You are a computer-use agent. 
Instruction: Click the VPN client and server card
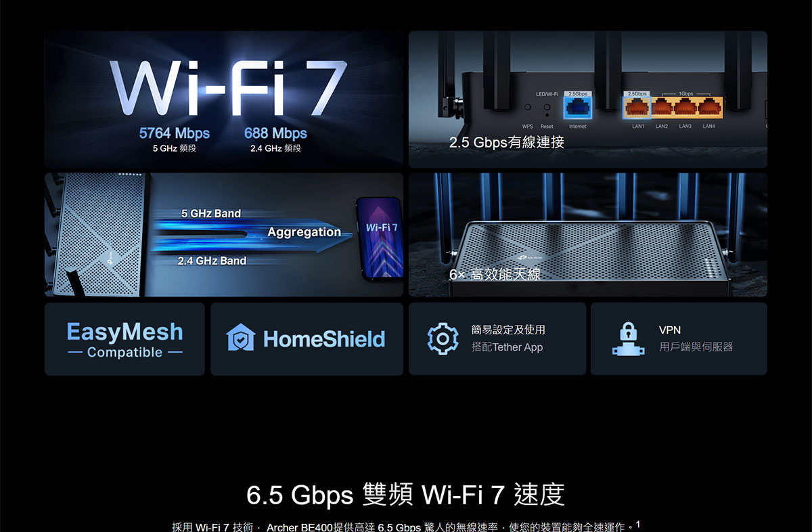click(x=679, y=338)
